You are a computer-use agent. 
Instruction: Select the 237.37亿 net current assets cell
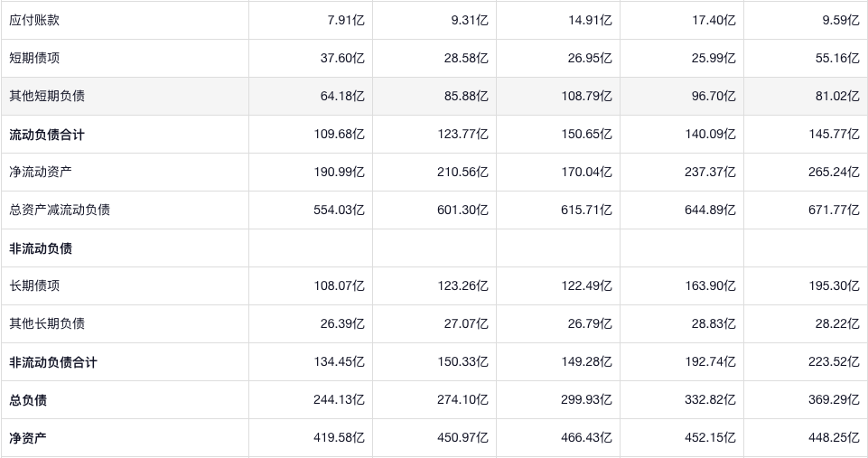tap(710, 172)
